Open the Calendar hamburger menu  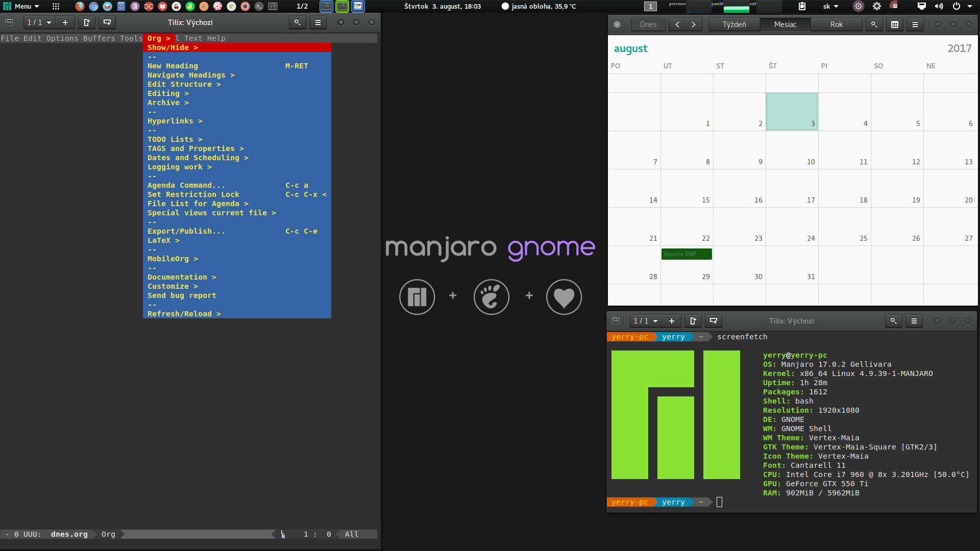[915, 24]
